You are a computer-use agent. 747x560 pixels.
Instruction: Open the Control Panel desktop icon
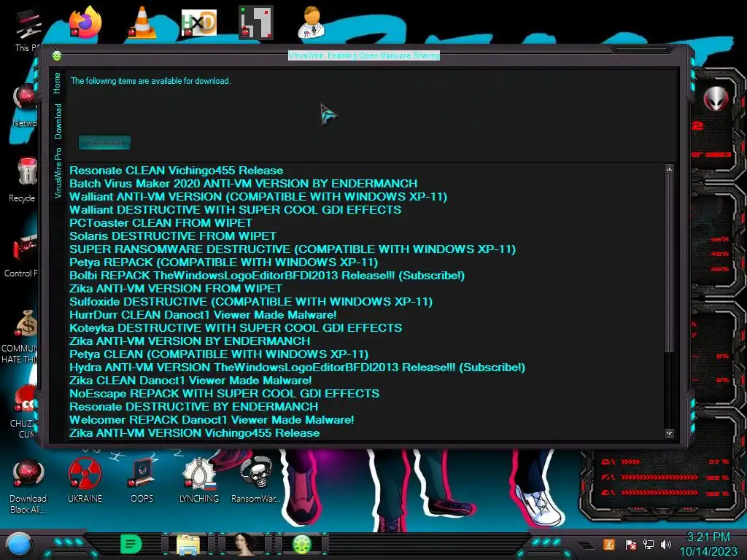coord(23,256)
